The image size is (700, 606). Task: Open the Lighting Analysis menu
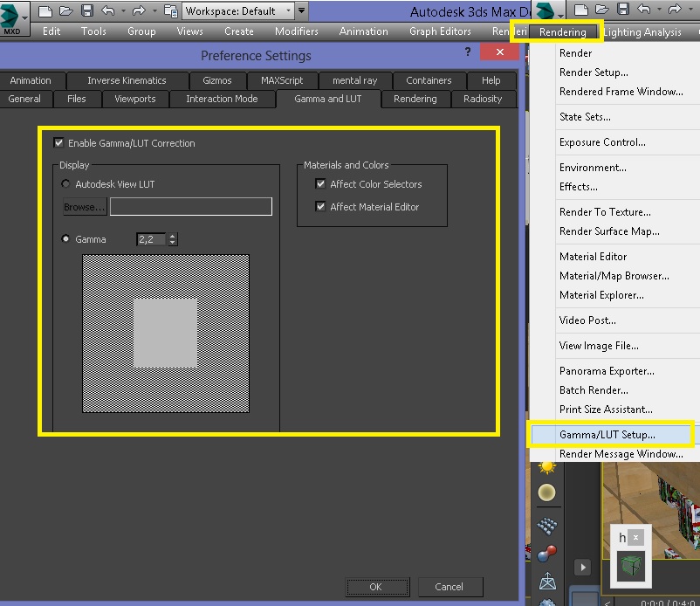pos(643,32)
